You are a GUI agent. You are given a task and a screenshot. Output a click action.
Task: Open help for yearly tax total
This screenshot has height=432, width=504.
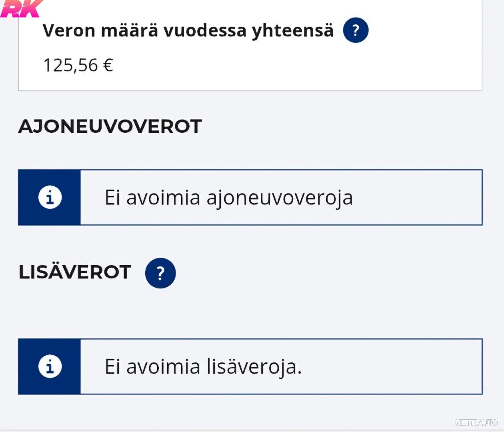(x=356, y=30)
